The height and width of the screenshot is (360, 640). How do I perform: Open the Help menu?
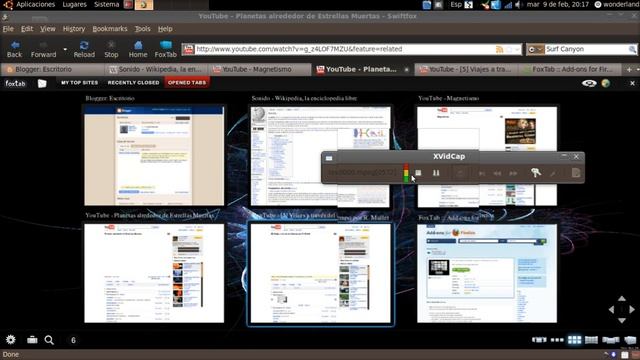(165, 29)
